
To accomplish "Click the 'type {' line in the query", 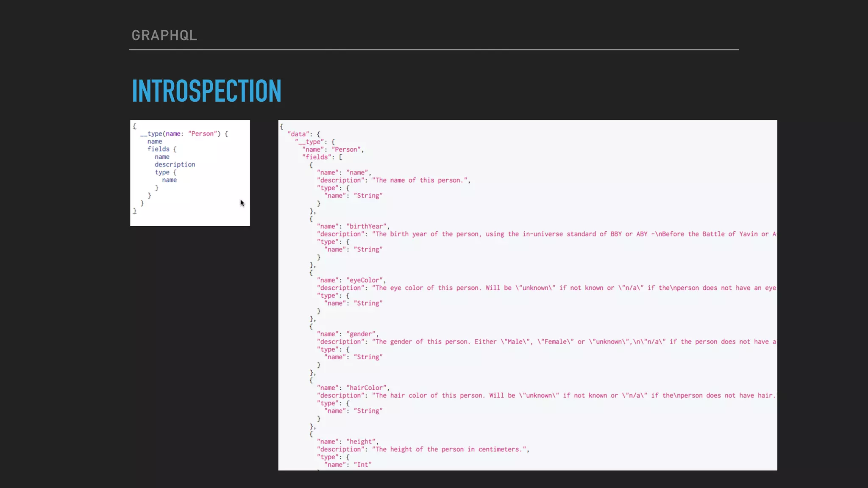I will click(x=165, y=172).
